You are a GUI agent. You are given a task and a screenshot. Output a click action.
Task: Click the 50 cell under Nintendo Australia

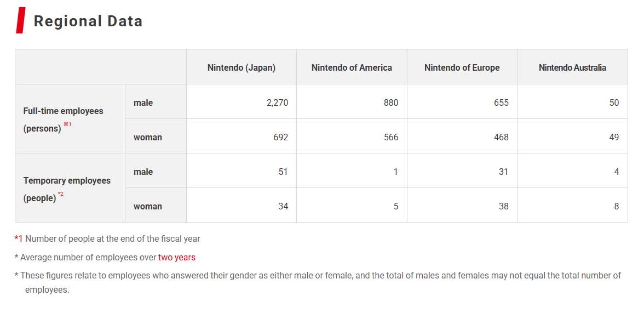tap(573, 103)
